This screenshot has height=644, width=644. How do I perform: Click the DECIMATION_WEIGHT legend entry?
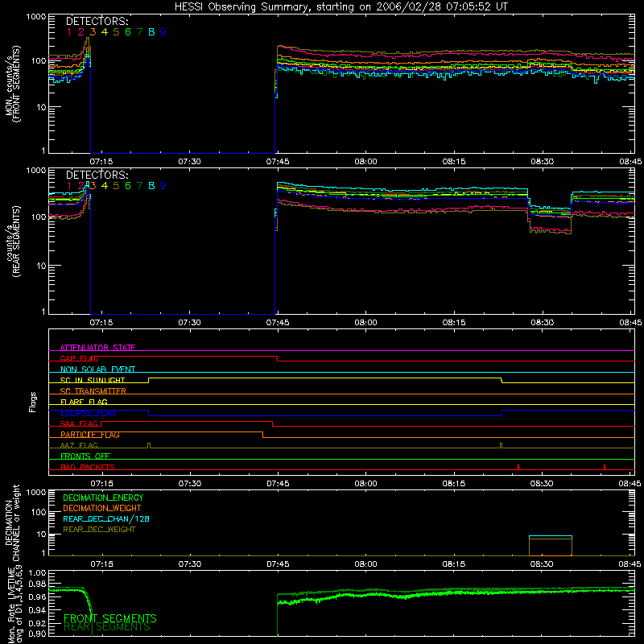pyautogui.click(x=102, y=508)
